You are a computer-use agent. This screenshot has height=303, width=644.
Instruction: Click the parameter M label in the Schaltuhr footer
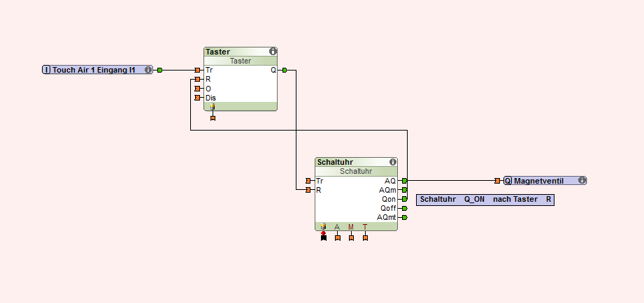pos(351,227)
